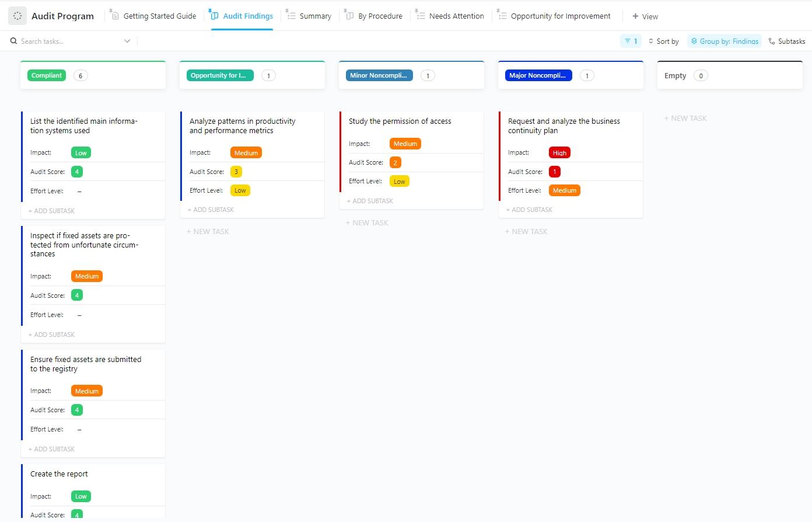Click the Subtasks control in the toolbar
The width and height of the screenshot is (812, 522).
[787, 41]
